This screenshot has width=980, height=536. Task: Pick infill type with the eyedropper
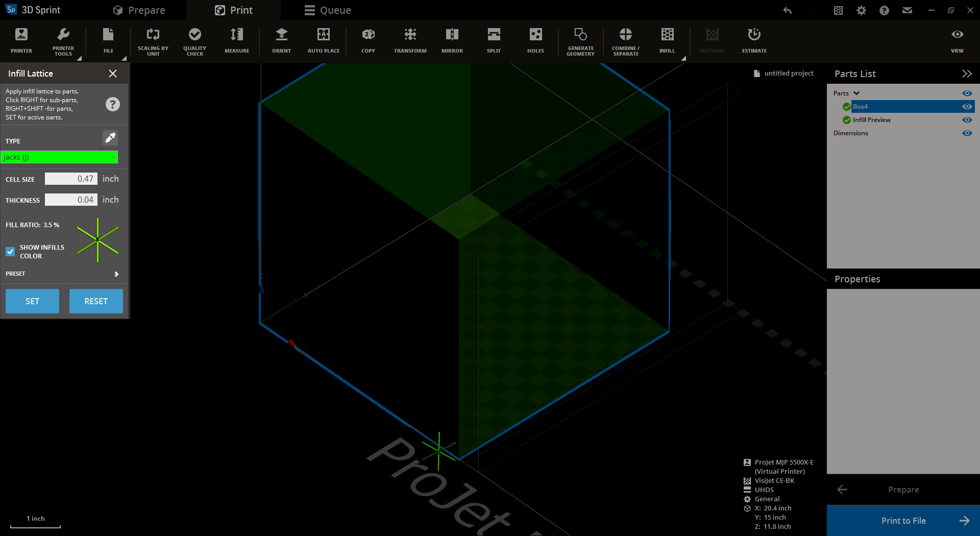click(x=110, y=137)
